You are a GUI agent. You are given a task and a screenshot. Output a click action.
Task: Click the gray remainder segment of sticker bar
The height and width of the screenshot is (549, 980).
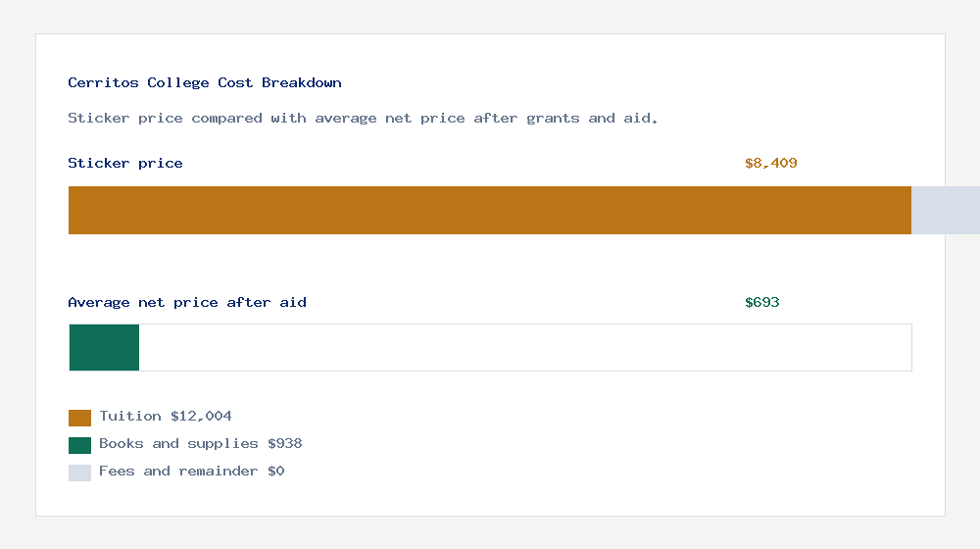coord(946,210)
